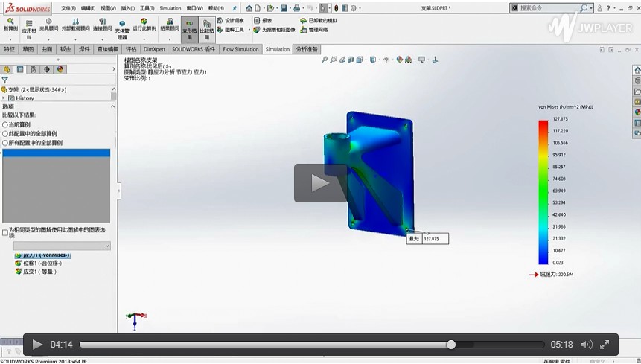Click the 新算例 (New Study) icon
The image size is (641, 364).
pyautogui.click(x=10, y=22)
